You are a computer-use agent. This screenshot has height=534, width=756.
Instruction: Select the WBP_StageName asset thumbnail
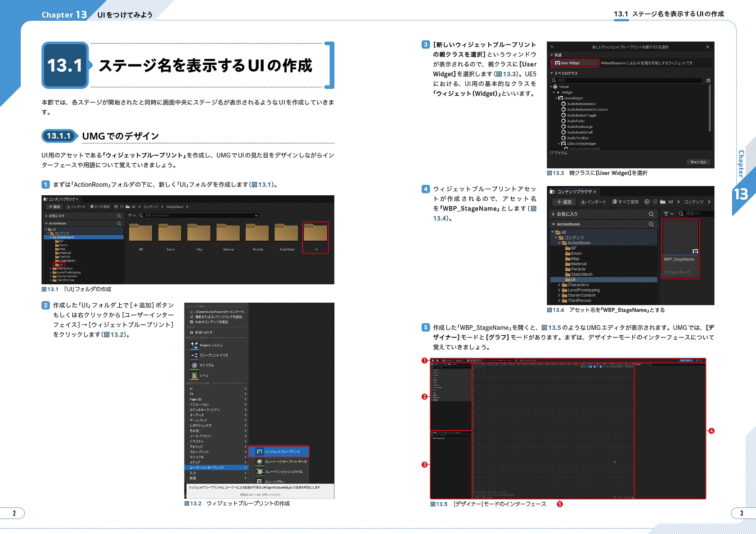(680, 243)
